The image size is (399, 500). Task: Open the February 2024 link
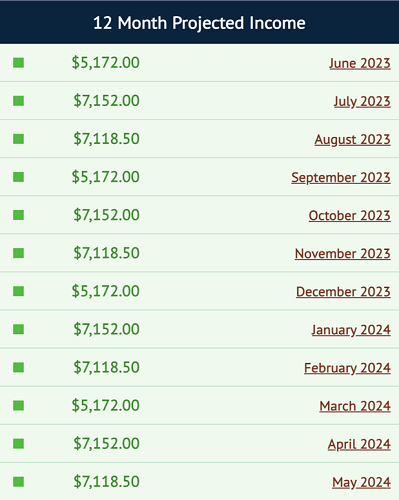coord(347,368)
